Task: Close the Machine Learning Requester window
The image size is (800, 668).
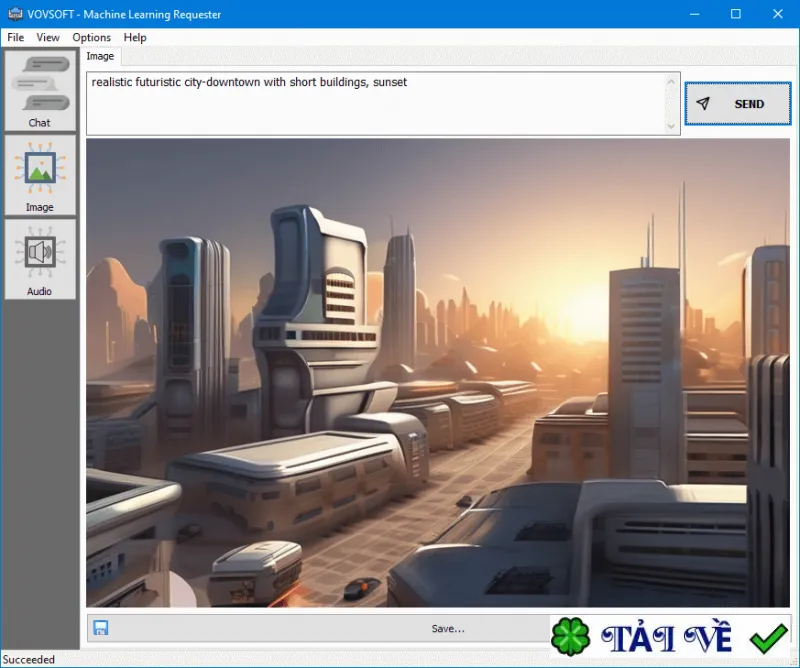Action: click(x=778, y=14)
